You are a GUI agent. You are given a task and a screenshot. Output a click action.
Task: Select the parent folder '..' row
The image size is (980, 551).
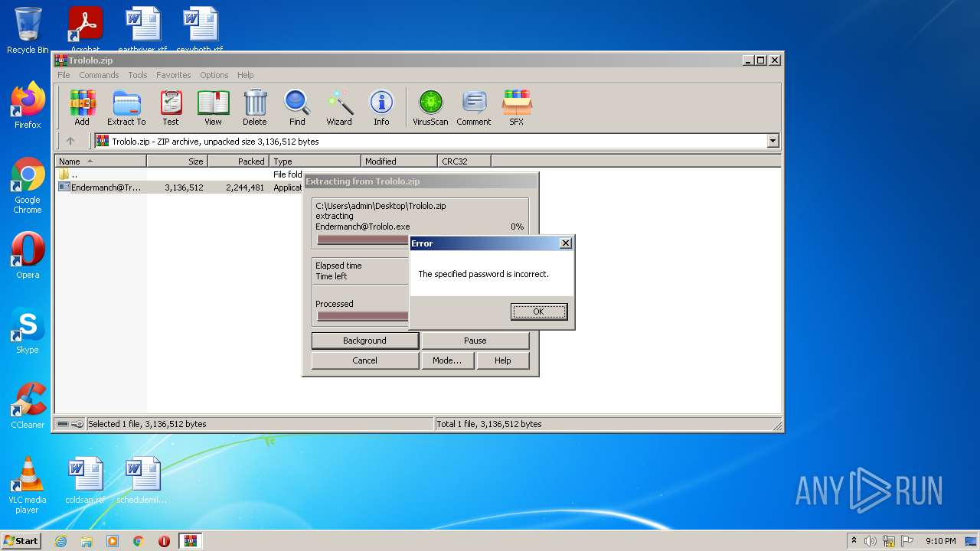click(180, 174)
